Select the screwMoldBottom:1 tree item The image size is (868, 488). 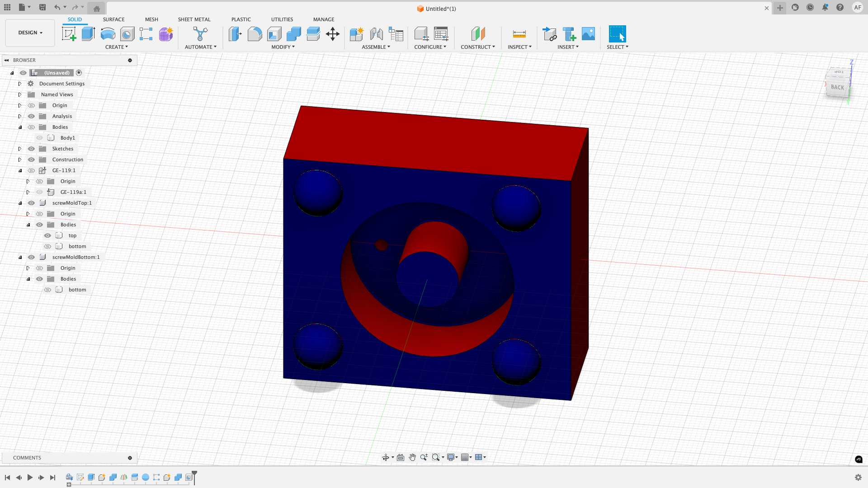pos(76,257)
